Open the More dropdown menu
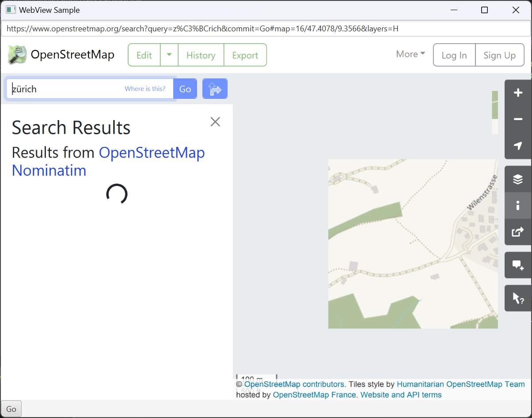 pos(410,54)
